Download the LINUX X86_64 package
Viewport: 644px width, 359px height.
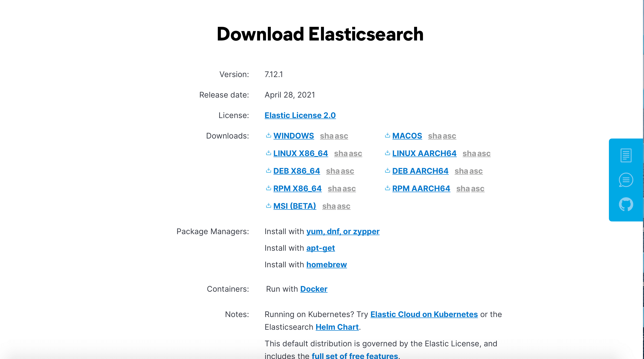[x=301, y=153]
